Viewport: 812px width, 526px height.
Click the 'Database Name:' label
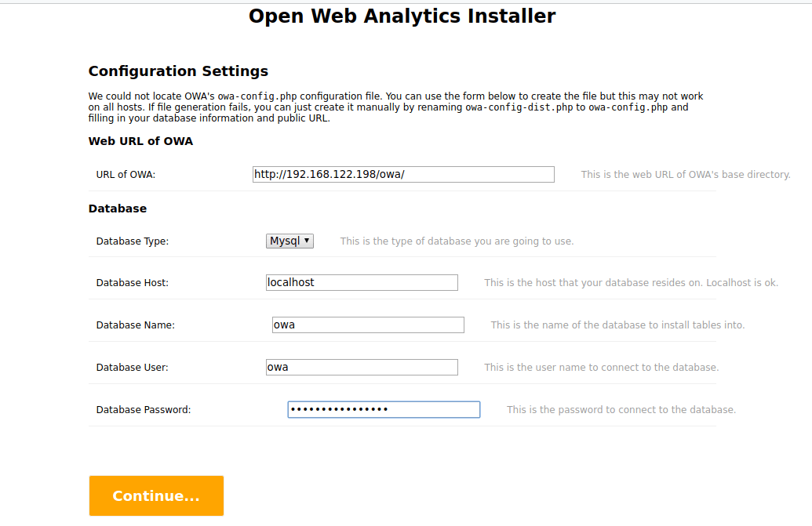[x=136, y=325]
